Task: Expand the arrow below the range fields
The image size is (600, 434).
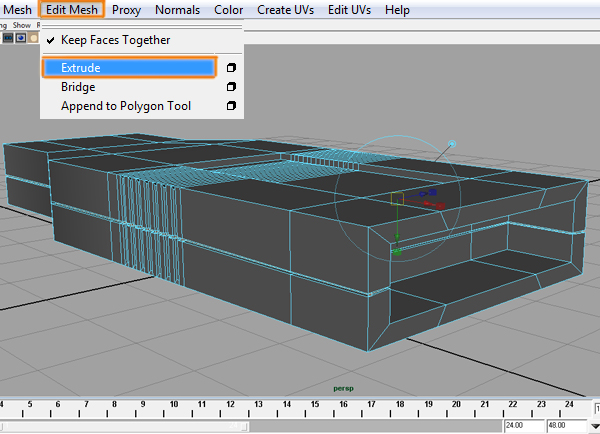Action: coord(595,426)
